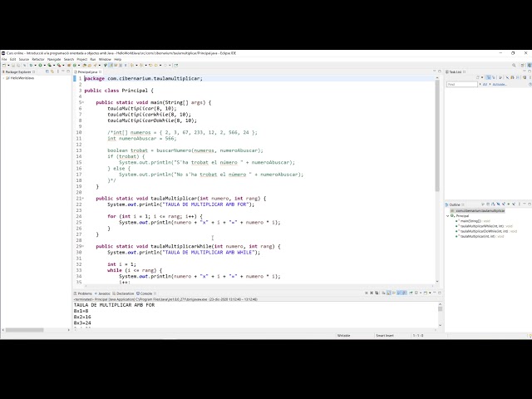Select the Java perspective icon at top right
The height and width of the screenshot is (399, 532).
click(530, 65)
